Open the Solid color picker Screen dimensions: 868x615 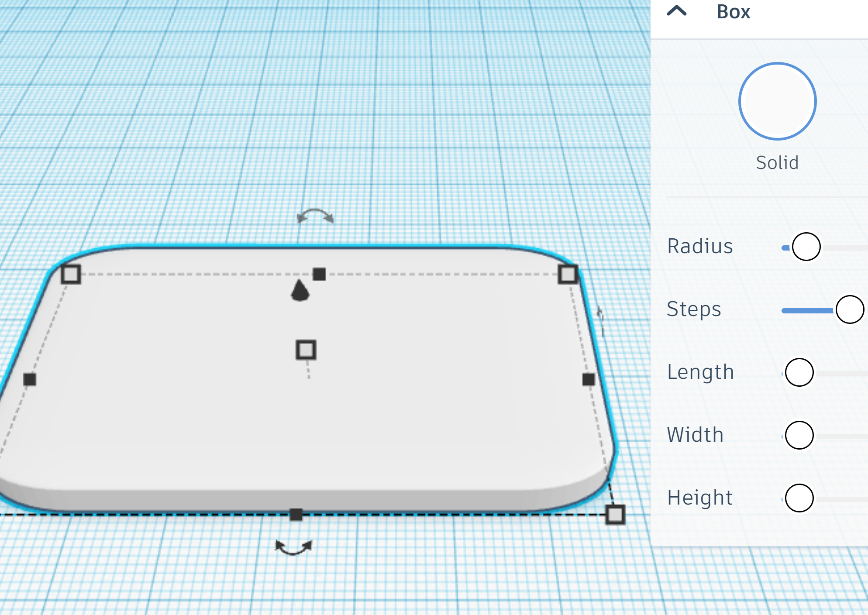777,101
